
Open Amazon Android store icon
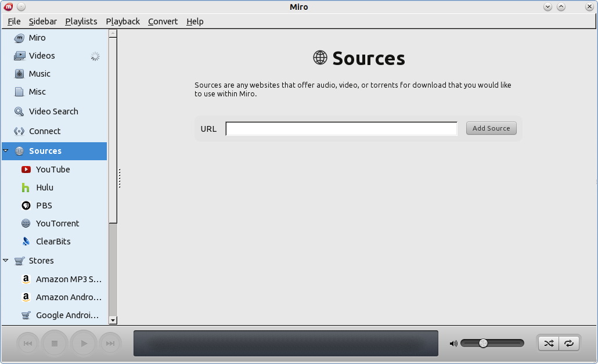pyautogui.click(x=26, y=297)
